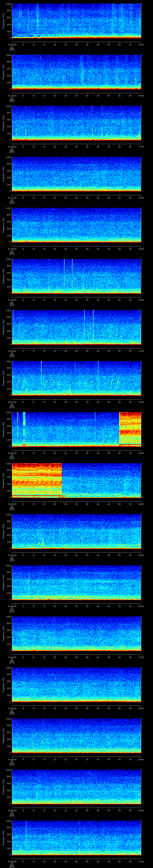The height and width of the screenshot is (868, 153).
Task: Click the '17:00' end time label
Action: point(141,147)
